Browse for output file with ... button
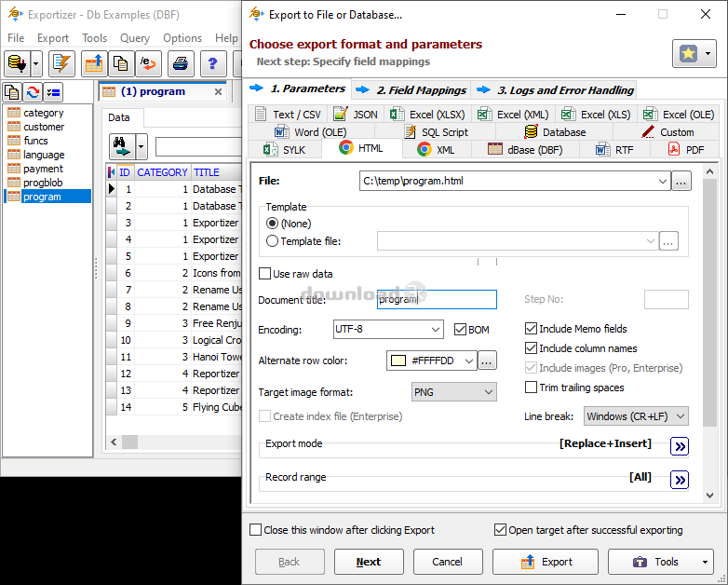 pyautogui.click(x=681, y=182)
